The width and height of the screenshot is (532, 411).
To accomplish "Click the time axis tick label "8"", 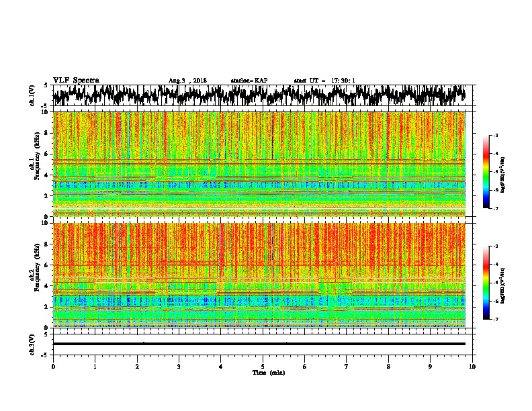I will point(388,367).
